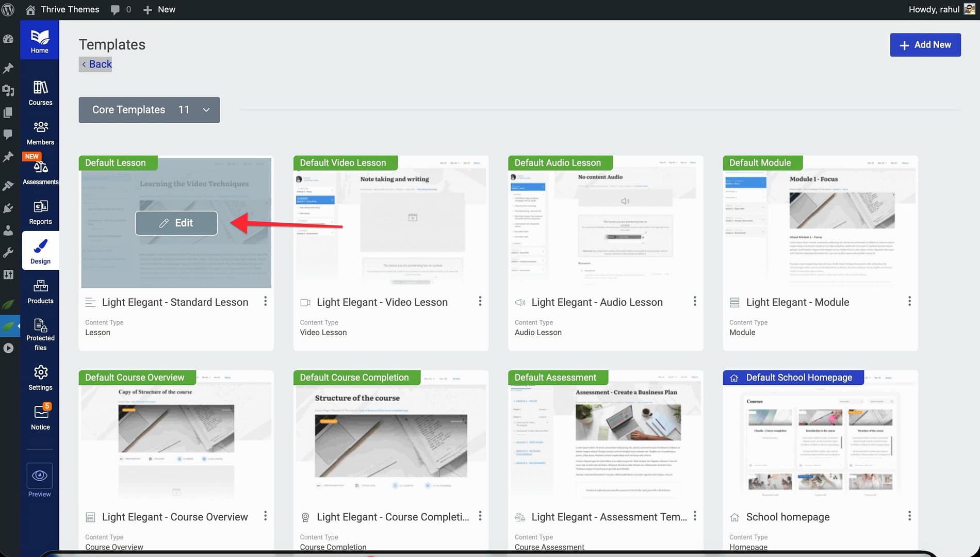
Task: Open three-dot menu for Light Elegant - Module
Action: point(909,301)
